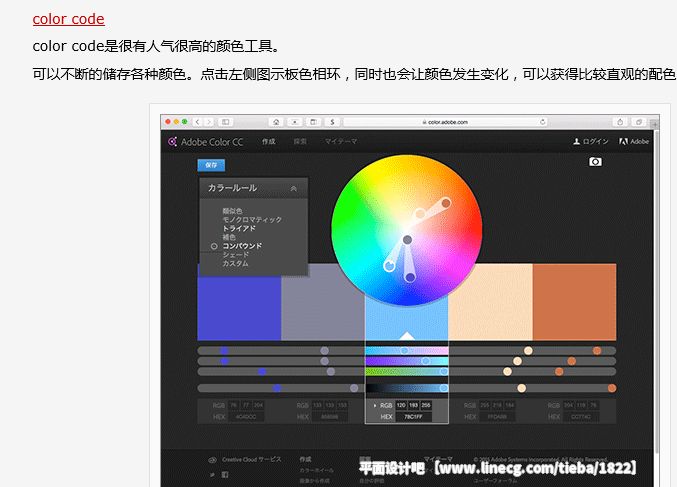The image size is (677, 487).
Task: Click the Adobe logo in the header
Action: point(633,141)
